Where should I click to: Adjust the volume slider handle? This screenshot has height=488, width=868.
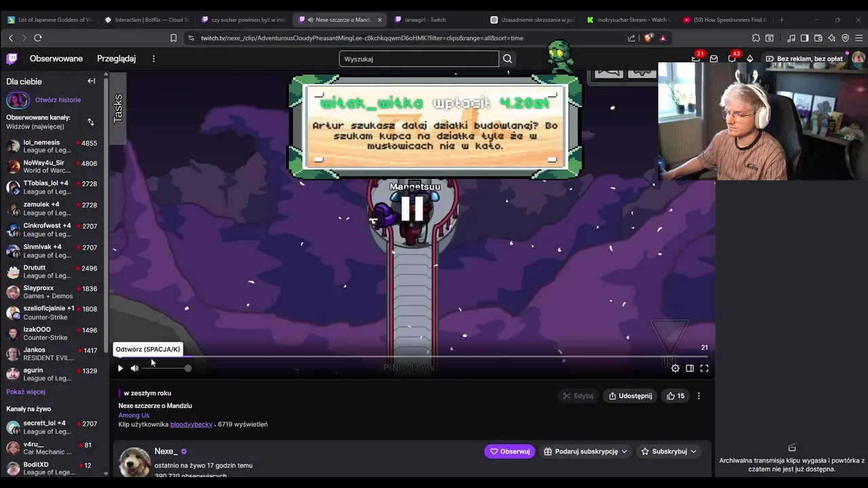(x=188, y=368)
